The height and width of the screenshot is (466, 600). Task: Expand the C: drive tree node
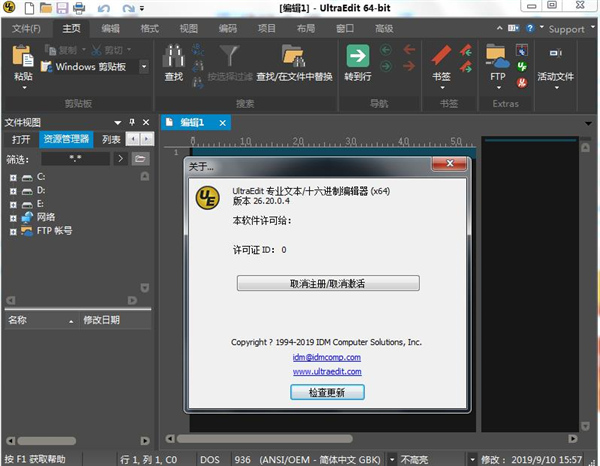13,176
